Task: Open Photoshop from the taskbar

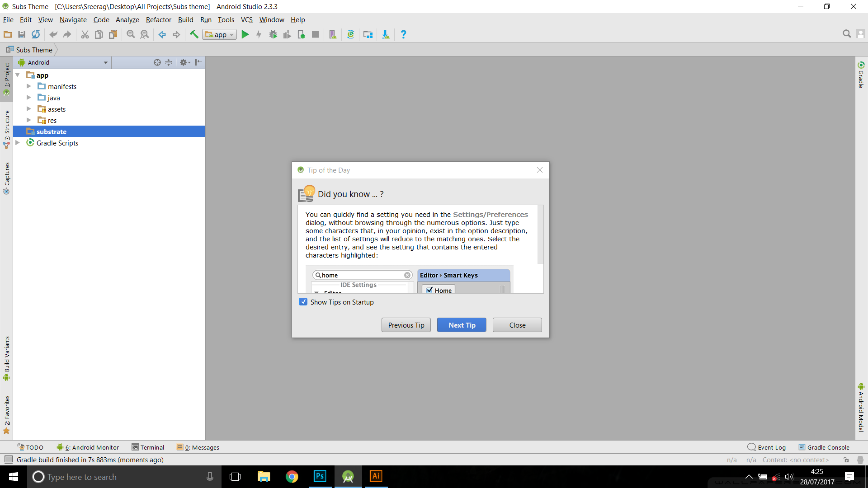Action: tap(320, 477)
